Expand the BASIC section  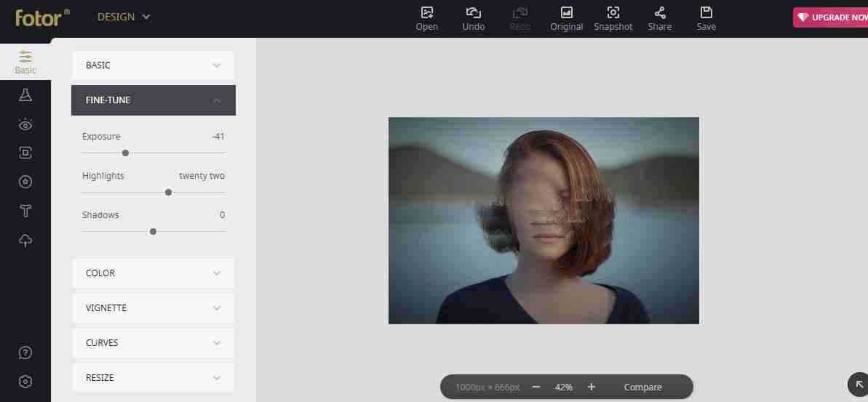[154, 65]
